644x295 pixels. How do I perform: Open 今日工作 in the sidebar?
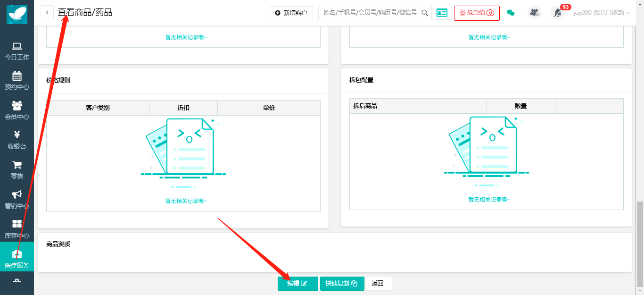17,51
